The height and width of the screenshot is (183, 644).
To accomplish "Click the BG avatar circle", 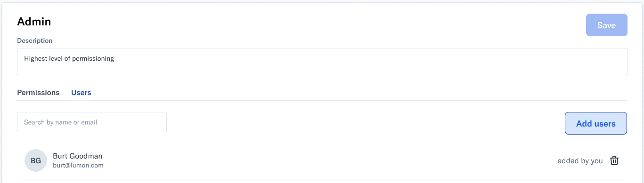I will pos(36,160).
